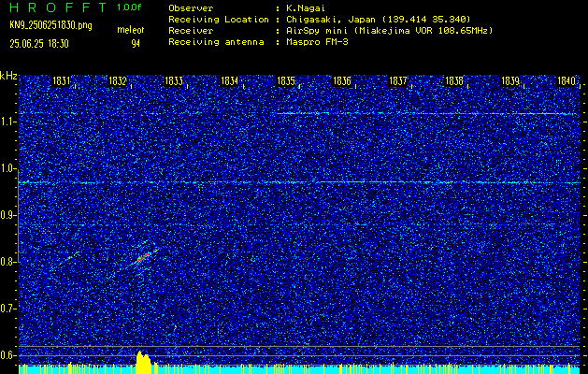Viewport: 588px width, 374px height.
Task: Click the 0.6 frequency axis label
Action: click(7, 355)
